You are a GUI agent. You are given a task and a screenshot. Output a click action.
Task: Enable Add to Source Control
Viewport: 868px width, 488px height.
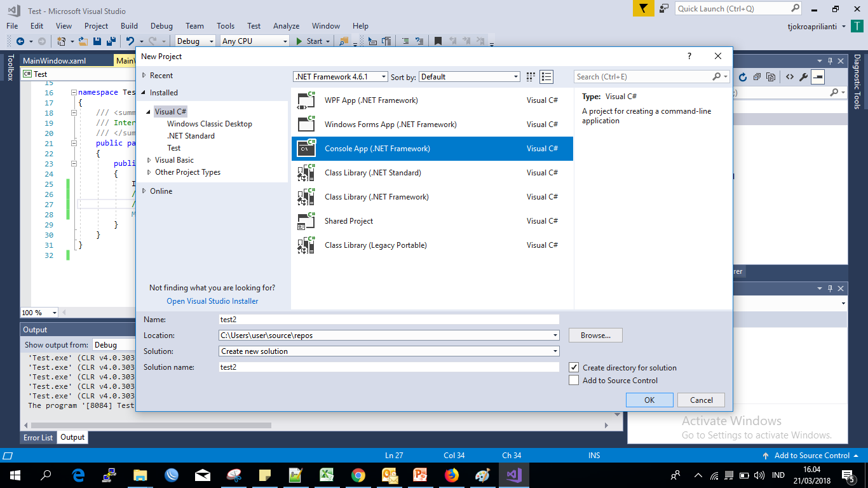tap(574, 379)
